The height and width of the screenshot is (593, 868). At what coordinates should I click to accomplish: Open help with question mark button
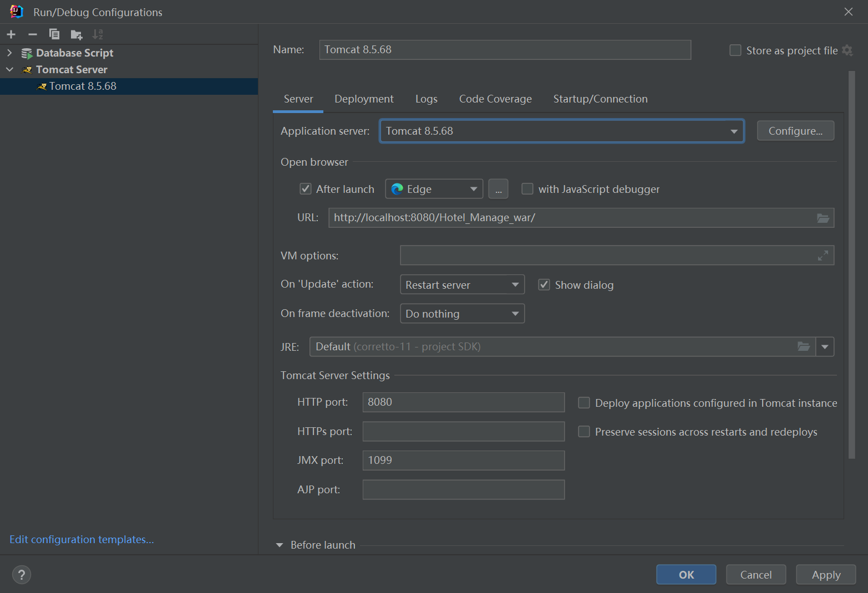coord(22,575)
